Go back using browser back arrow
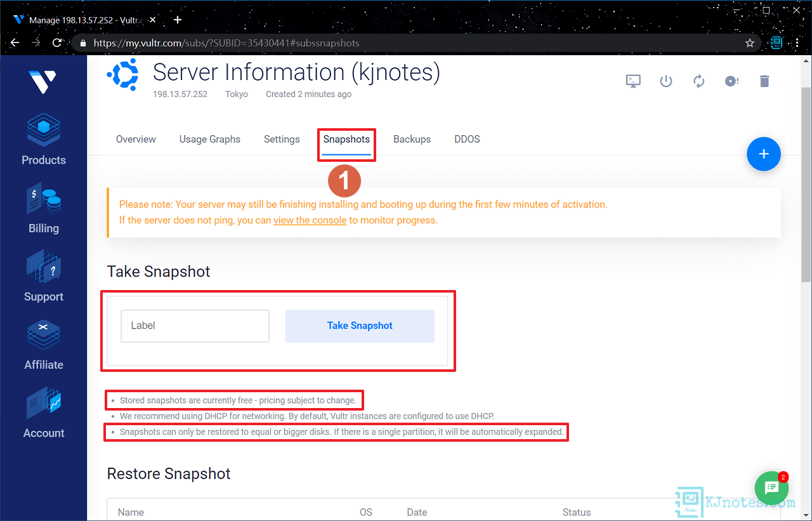Screen dimensions: 812x521 pyautogui.click(x=15, y=43)
